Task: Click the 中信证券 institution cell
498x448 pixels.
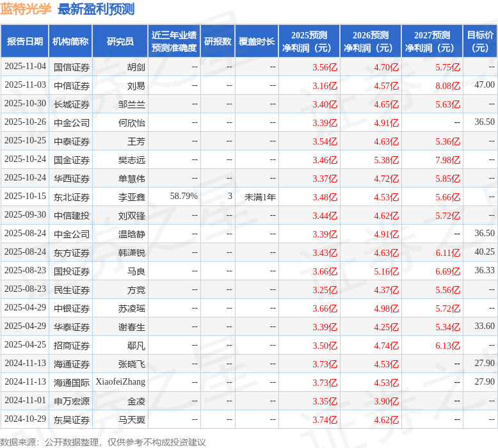Action: tap(72, 86)
